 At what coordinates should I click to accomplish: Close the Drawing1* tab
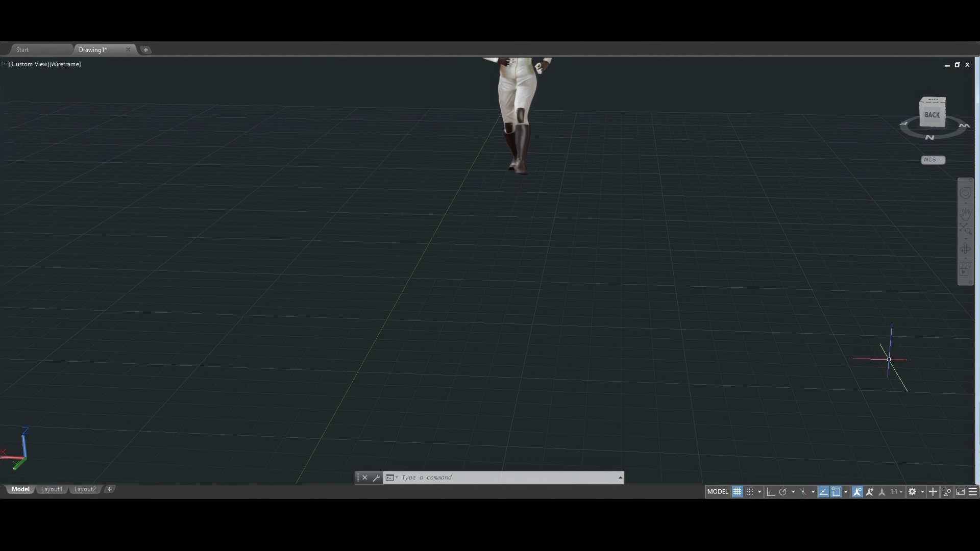point(128,49)
